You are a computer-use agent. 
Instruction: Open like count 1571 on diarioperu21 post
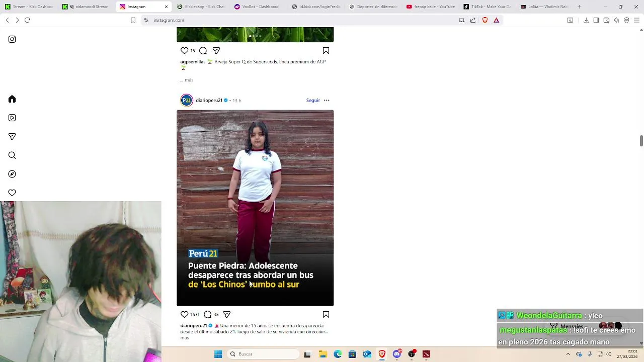[195, 314]
